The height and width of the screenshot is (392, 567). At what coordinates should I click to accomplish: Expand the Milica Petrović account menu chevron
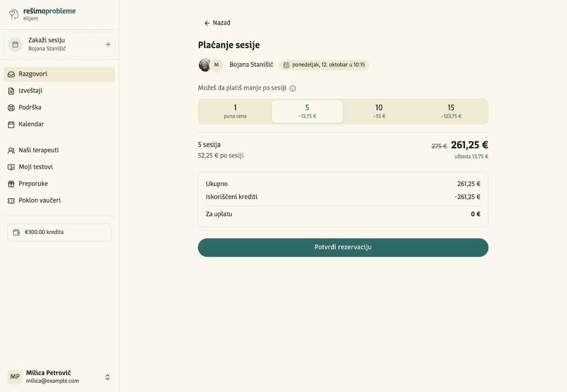click(x=108, y=377)
